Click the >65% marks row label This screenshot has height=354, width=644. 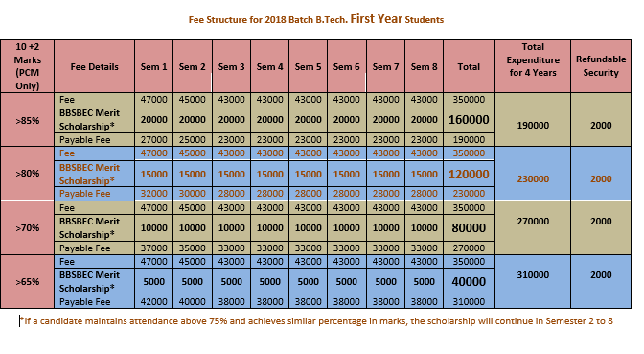(x=28, y=282)
